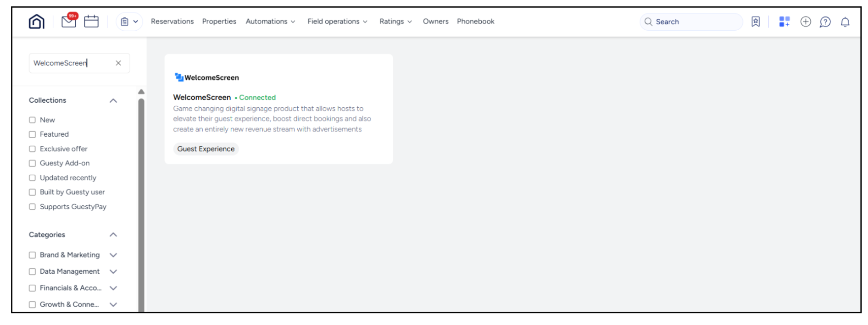Screen dimensions: 868x325
Task: Click the sidebar scroll-up arrow
Action: point(141,92)
